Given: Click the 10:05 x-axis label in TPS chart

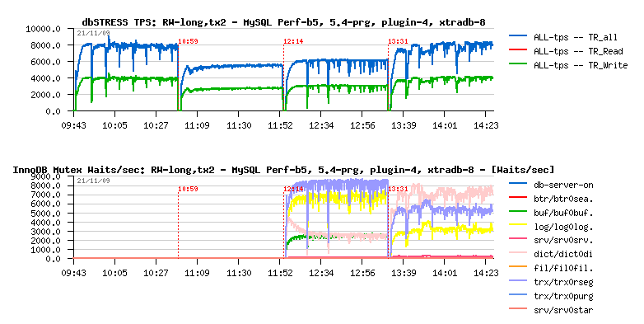Looking at the screenshot, I should point(115,125).
